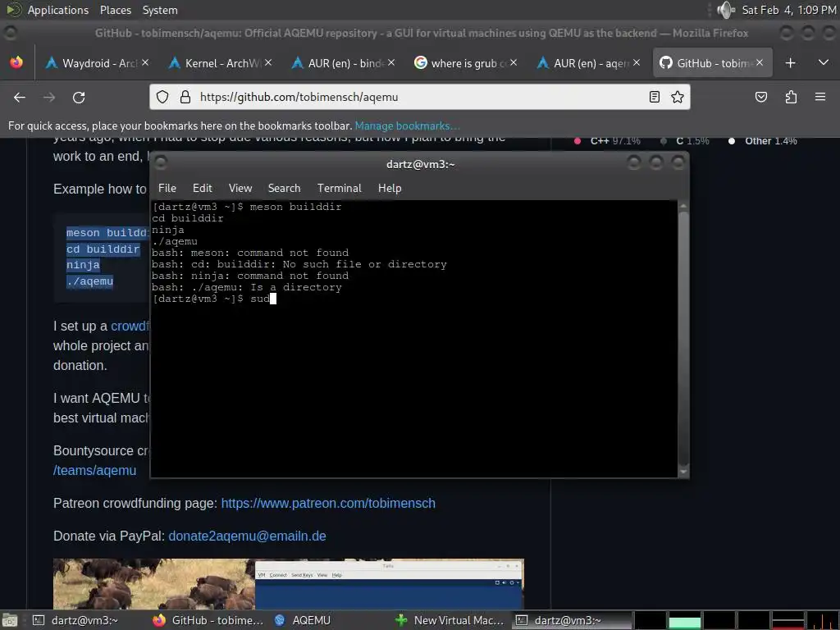
Task: Open the Places menu in top panel
Action: tap(115, 10)
